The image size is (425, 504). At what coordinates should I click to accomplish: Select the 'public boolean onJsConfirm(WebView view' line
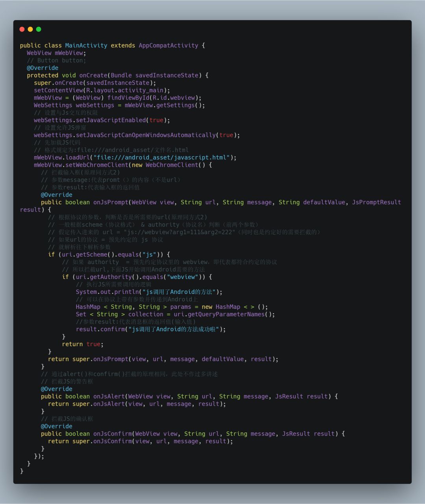coord(193,434)
